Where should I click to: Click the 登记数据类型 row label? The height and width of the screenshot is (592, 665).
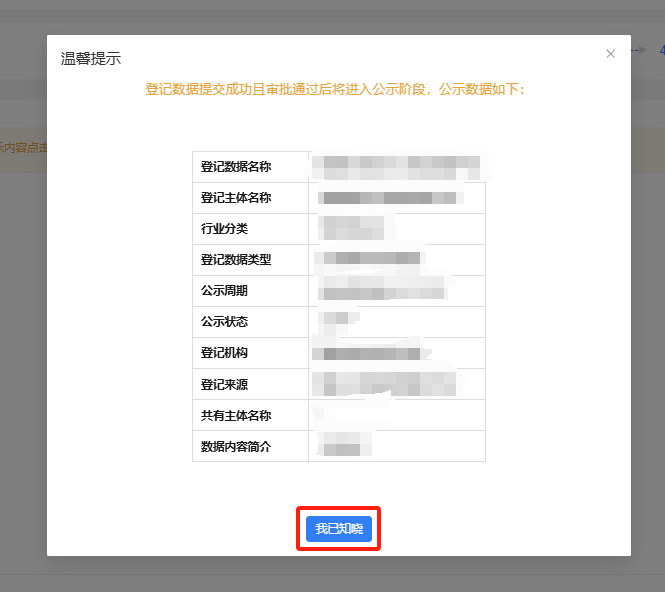coord(236,260)
